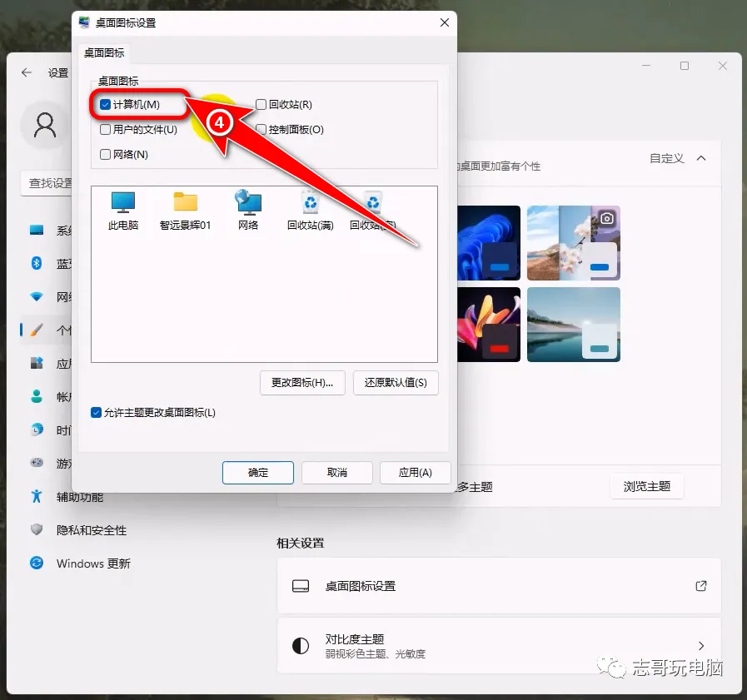The height and width of the screenshot is (700, 747).
Task: Click the 确定 button
Action: [x=258, y=473]
